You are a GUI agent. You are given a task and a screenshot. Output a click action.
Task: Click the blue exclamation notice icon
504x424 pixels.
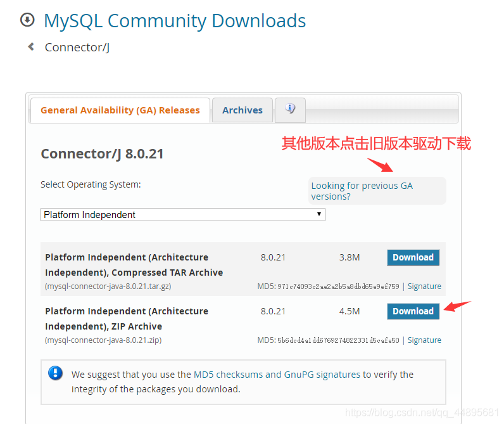pos(56,373)
